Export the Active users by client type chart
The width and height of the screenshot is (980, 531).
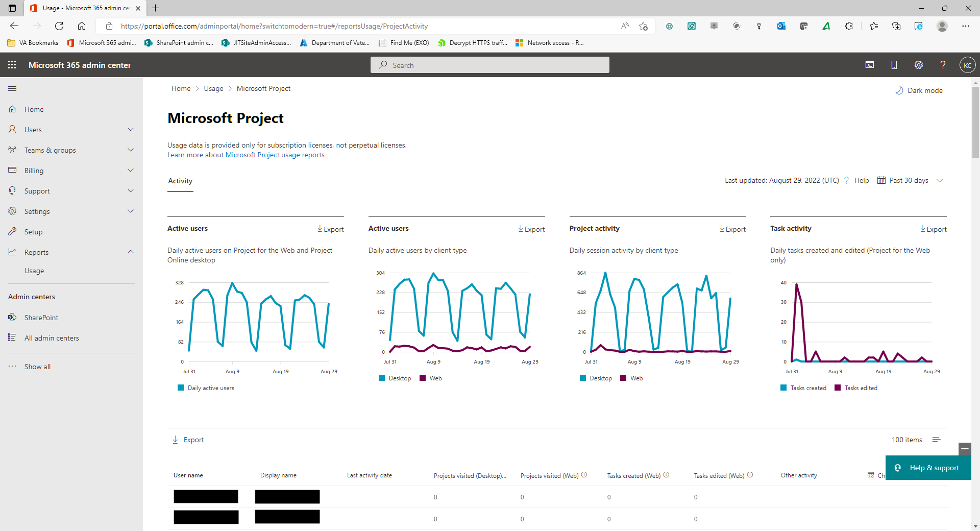pyautogui.click(x=531, y=229)
